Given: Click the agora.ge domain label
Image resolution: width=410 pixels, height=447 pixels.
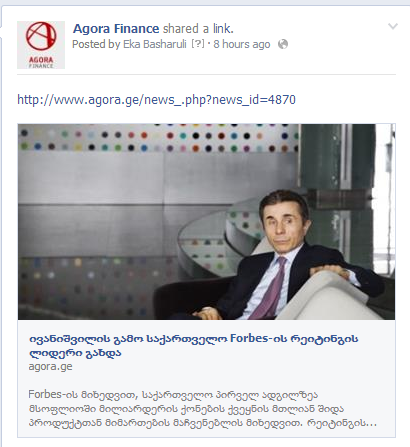Looking at the screenshot, I should pos(50,366).
